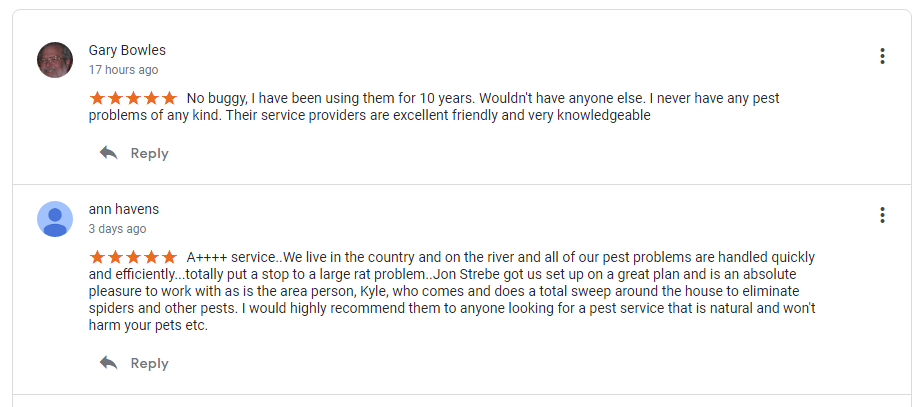
Task: Open the options menu for Gary Bowles' review
Action: [882, 56]
